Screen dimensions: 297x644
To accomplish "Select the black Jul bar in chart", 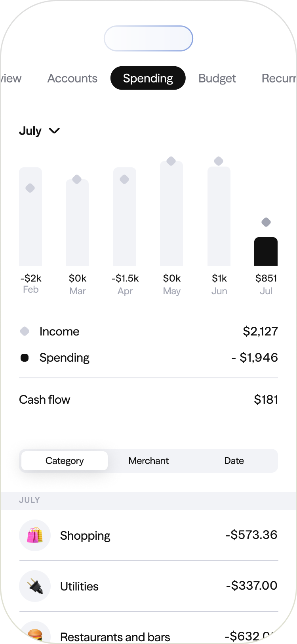I will click(266, 251).
